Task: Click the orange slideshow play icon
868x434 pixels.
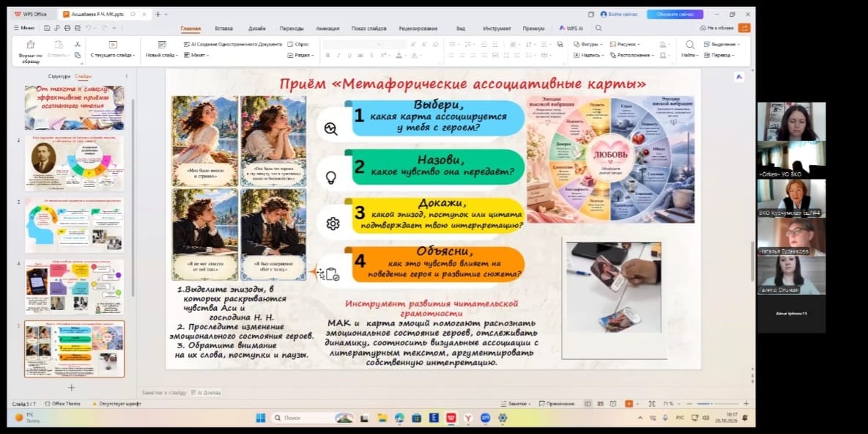Action: coord(628,403)
